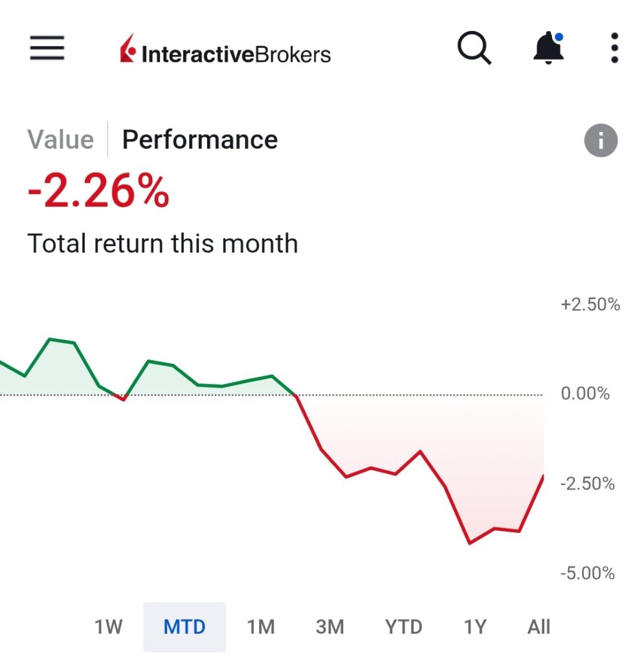Tap the Total return this month text
The width and height of the screenshot is (644, 663).
click(x=162, y=244)
